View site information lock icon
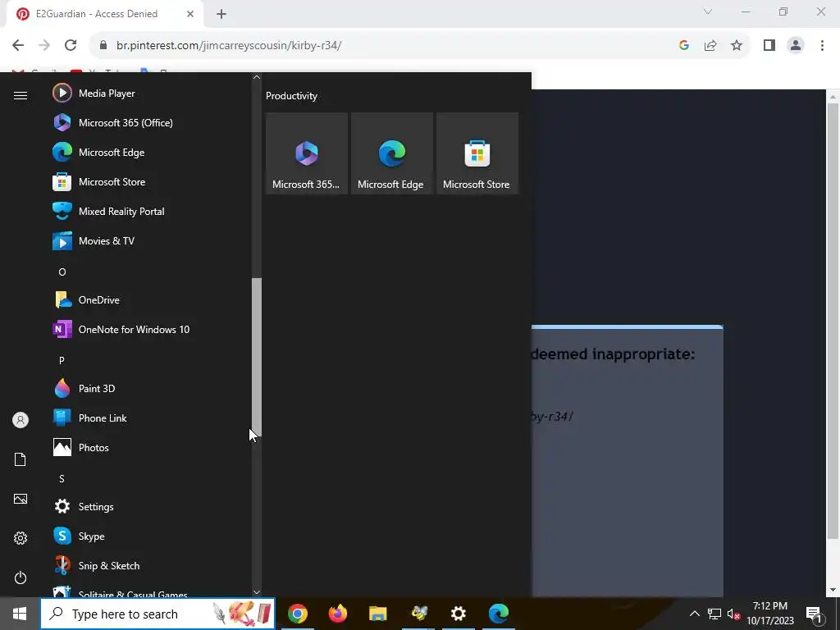Image resolution: width=840 pixels, height=630 pixels. 104,46
